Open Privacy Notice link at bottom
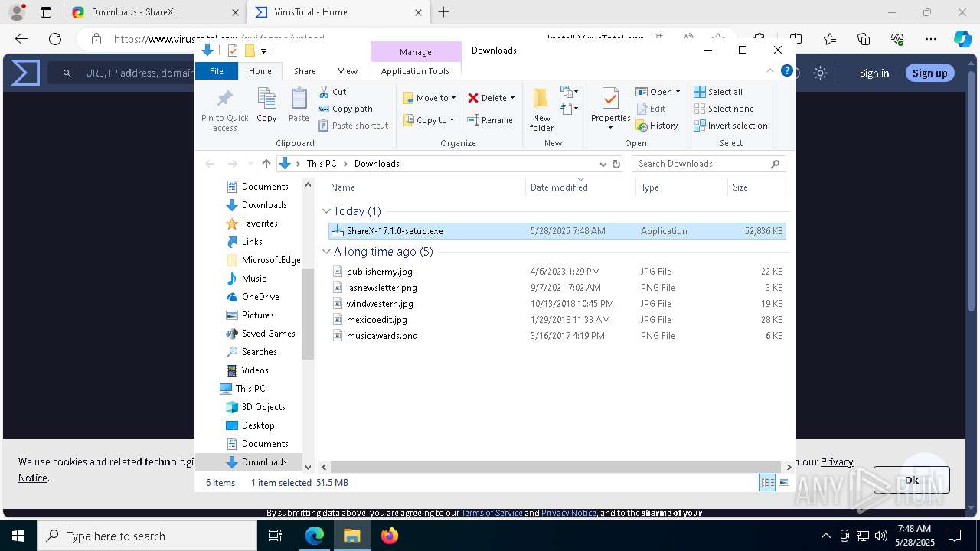The width and height of the screenshot is (980, 551). tap(569, 513)
